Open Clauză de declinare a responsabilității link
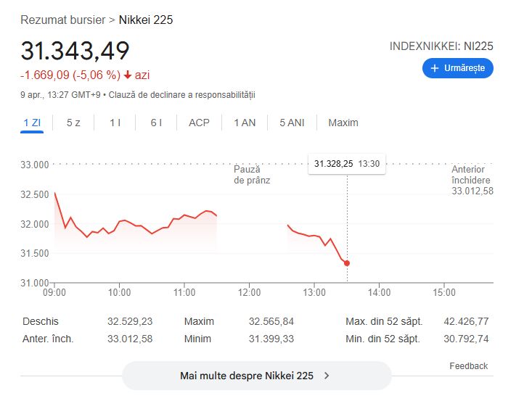This screenshot has height=401, width=532. [x=182, y=95]
